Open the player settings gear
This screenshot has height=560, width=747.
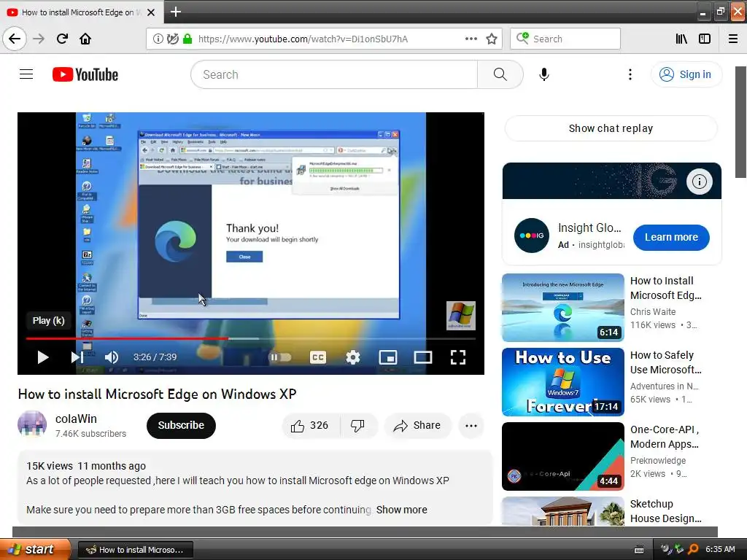pos(352,357)
